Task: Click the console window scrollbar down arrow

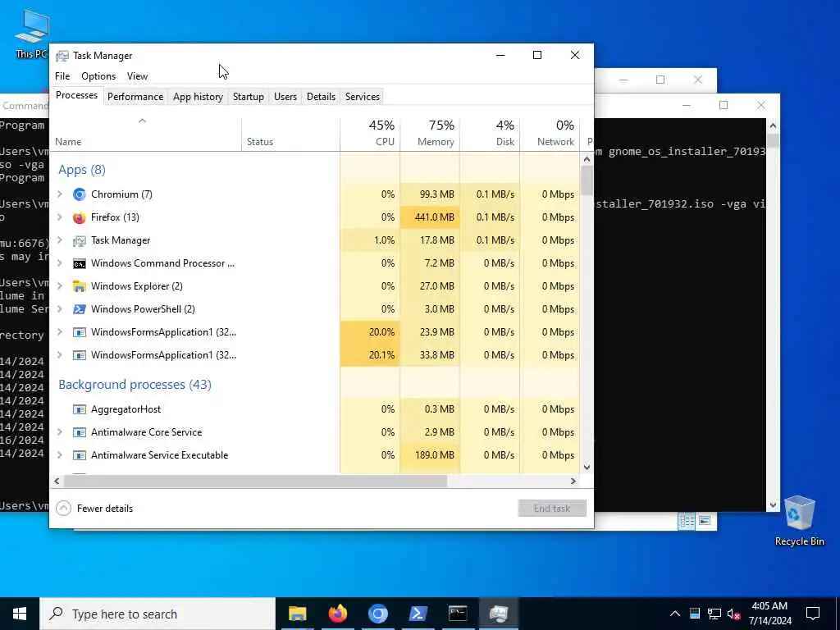Action: point(773,504)
